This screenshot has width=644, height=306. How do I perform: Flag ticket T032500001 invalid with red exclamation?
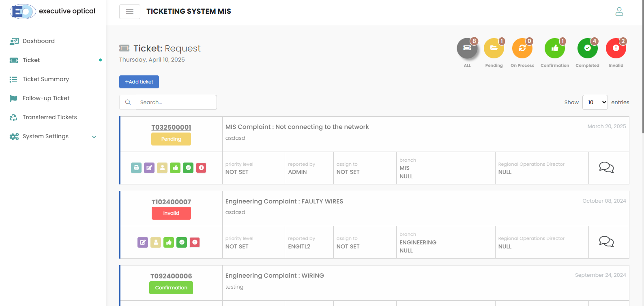pos(201,168)
